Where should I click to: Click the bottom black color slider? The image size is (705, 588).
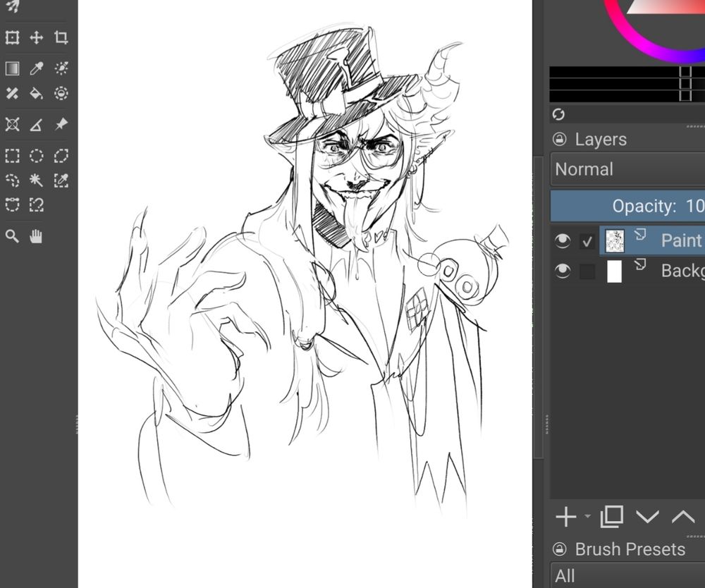tap(627, 95)
